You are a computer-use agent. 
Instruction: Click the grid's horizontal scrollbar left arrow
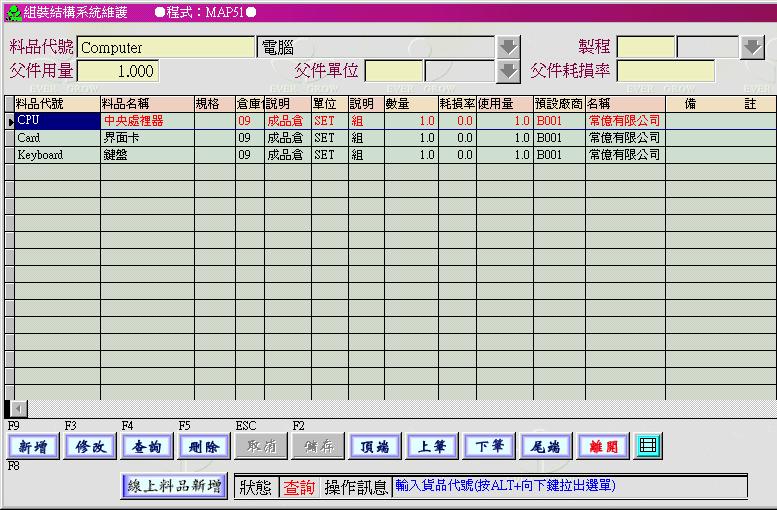pos(19,409)
